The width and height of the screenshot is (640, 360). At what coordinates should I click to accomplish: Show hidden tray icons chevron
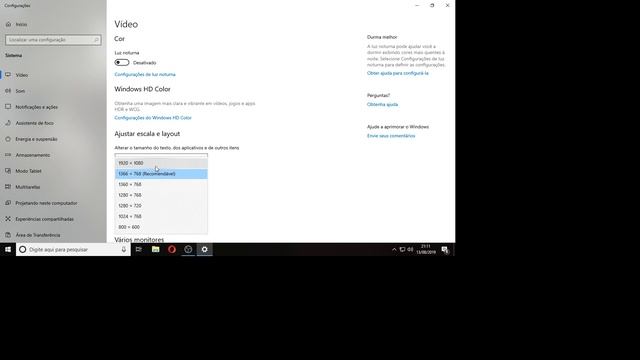point(394,249)
